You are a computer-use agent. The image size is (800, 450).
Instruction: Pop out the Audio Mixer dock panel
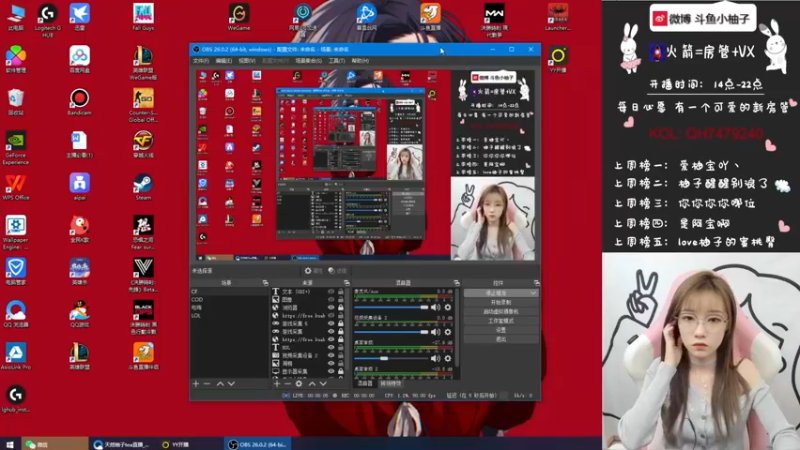pos(457,283)
